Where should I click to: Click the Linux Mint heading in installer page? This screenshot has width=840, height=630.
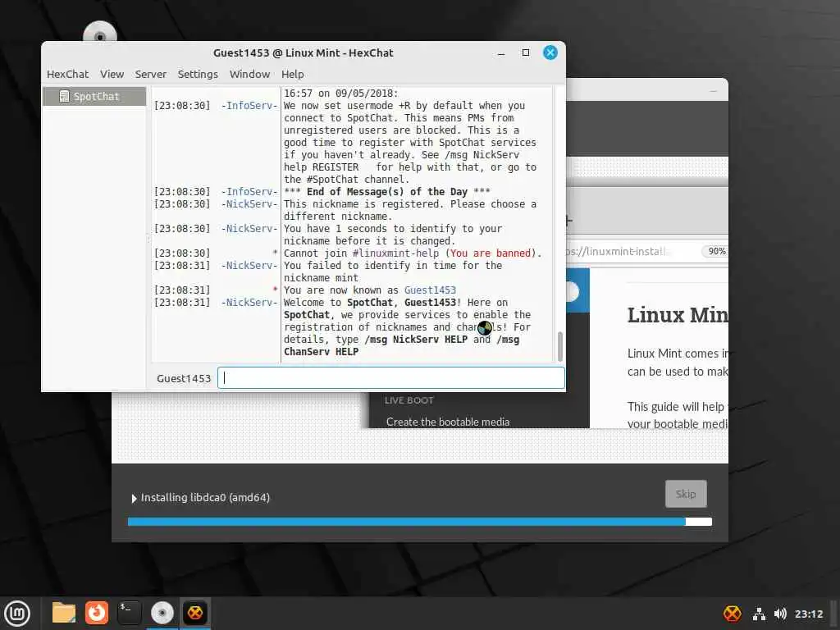click(x=677, y=315)
